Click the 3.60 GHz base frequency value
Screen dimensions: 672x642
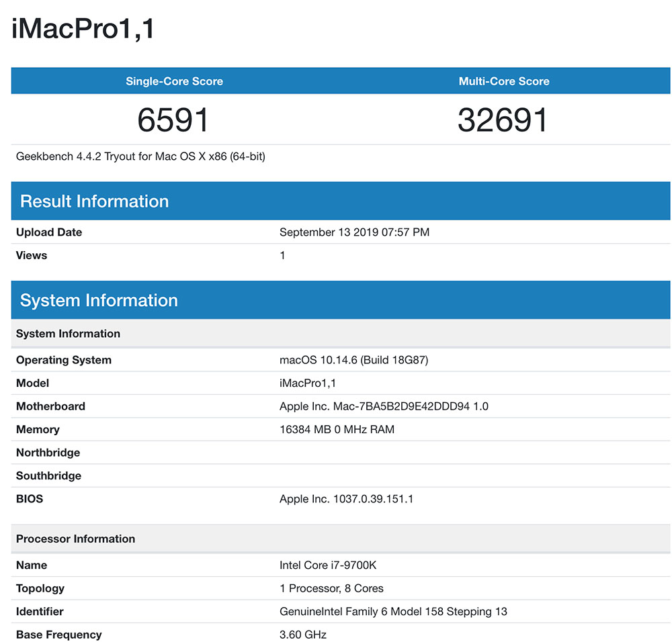[x=303, y=635]
